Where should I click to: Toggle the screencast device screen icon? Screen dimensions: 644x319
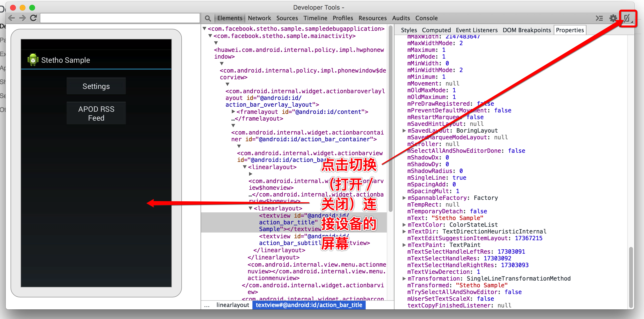point(627,18)
